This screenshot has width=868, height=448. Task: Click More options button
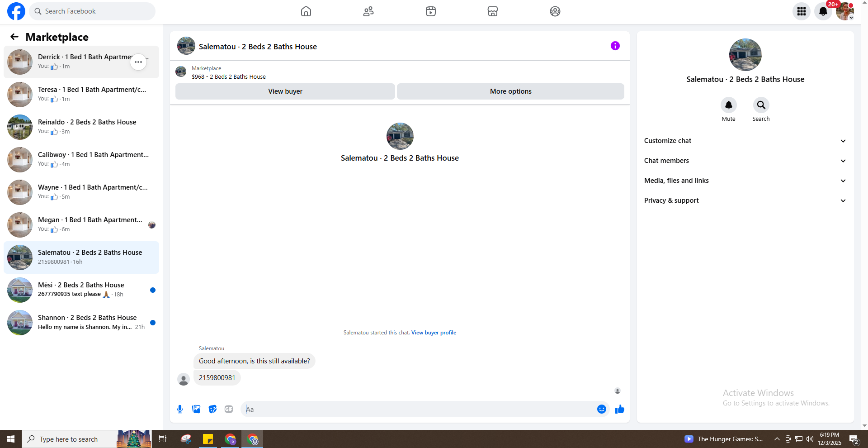[x=511, y=91]
